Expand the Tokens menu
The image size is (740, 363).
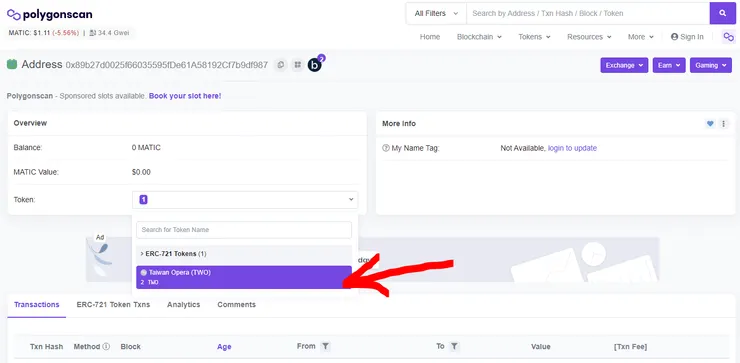[x=534, y=37]
